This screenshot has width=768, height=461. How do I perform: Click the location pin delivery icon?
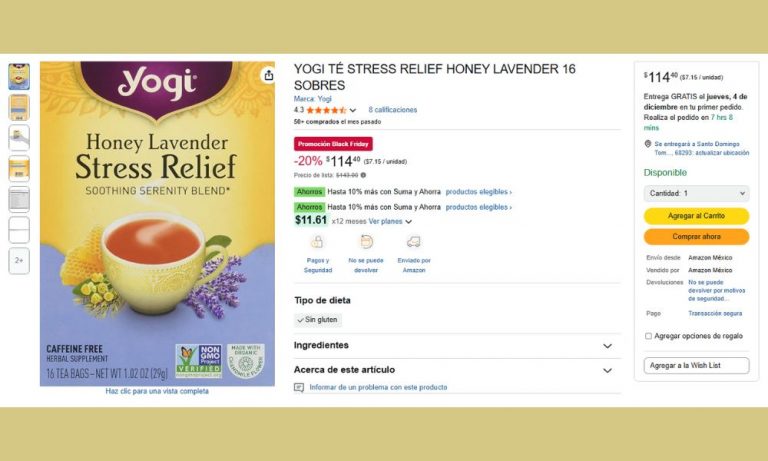pos(648,144)
